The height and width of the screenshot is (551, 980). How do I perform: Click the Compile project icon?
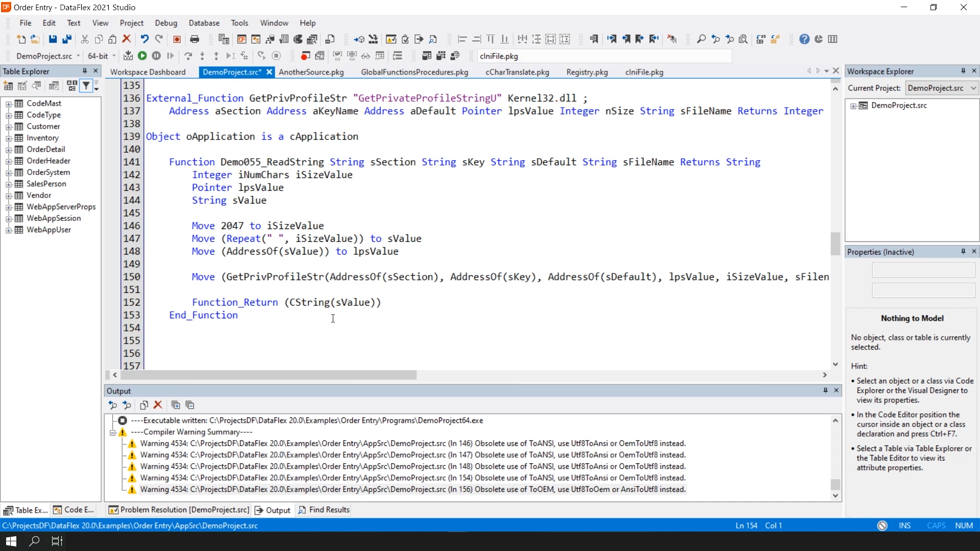(128, 56)
